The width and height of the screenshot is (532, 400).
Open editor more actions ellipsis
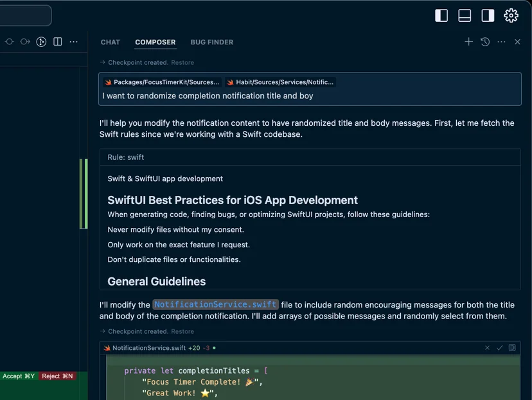point(74,42)
